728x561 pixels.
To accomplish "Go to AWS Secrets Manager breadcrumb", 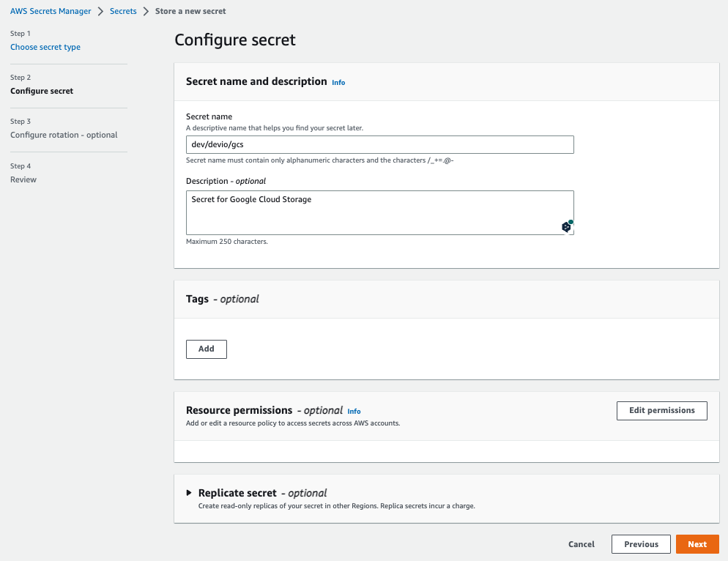I will click(51, 11).
